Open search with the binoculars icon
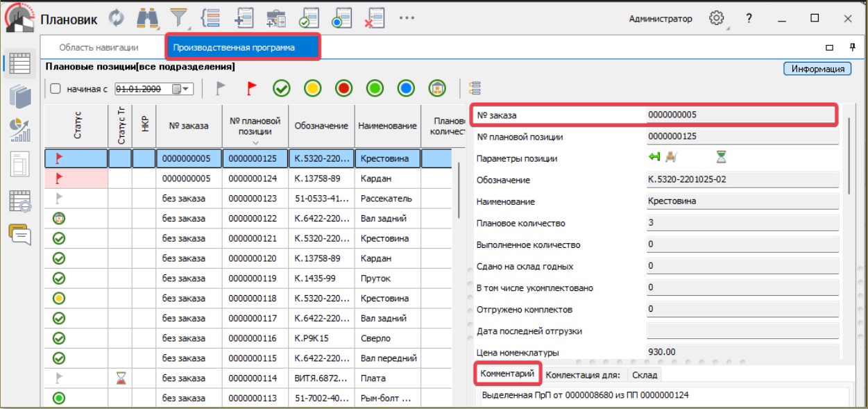This screenshot has height=409, width=868. (146, 19)
